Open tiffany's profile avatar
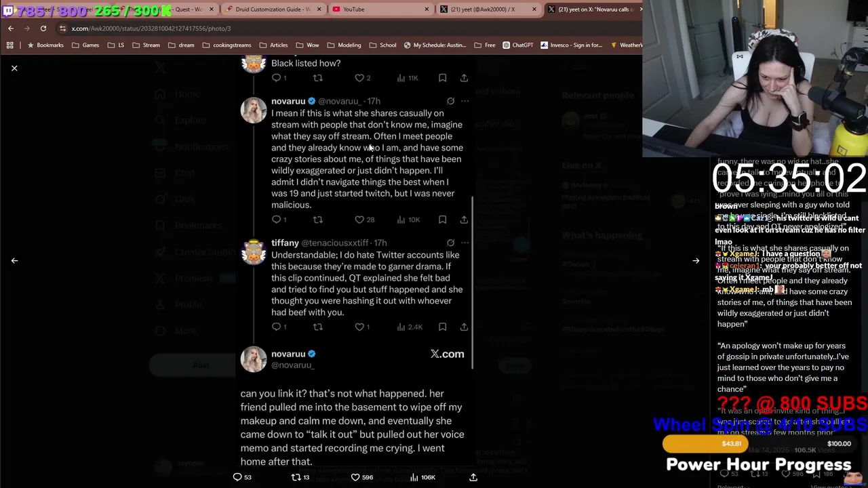 (254, 252)
